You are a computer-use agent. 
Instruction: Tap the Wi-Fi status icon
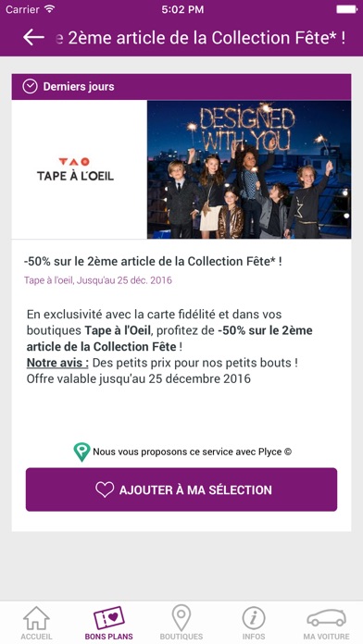[50, 8]
